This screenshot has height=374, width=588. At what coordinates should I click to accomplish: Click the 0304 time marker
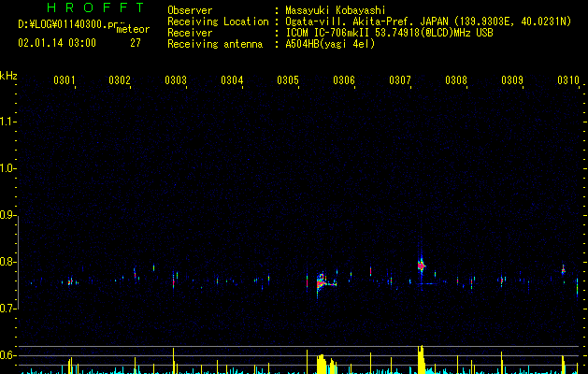(232, 80)
